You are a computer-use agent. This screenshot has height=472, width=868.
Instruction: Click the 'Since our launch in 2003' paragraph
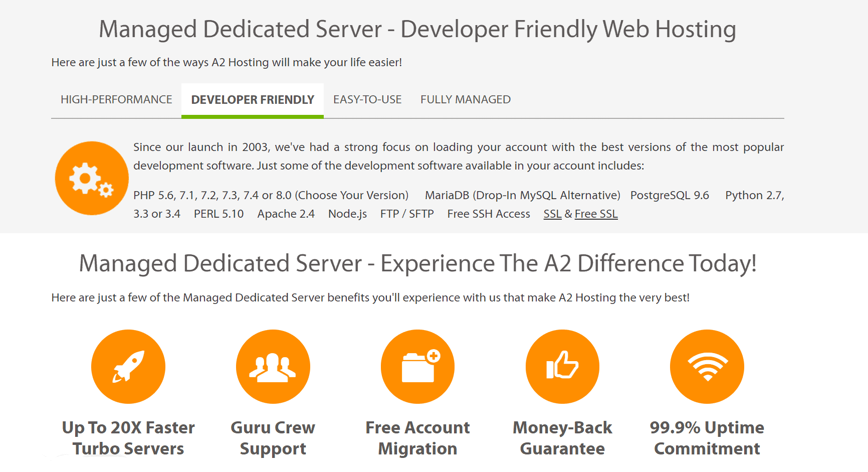click(459, 156)
